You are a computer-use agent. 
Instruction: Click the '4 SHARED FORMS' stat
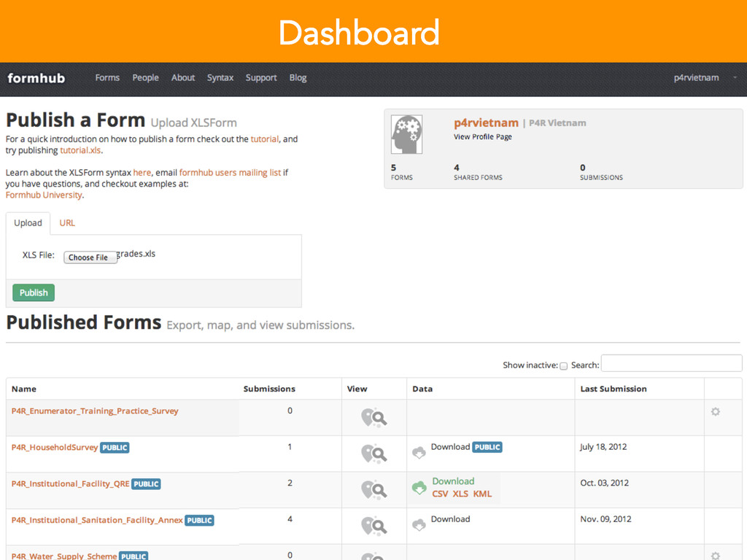click(x=478, y=172)
